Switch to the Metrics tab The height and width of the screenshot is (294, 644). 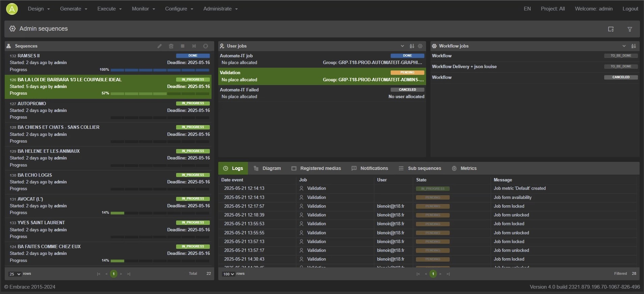tap(464, 168)
